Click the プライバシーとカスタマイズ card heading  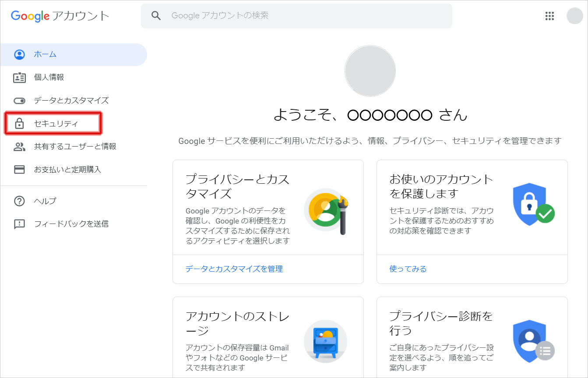(237, 186)
